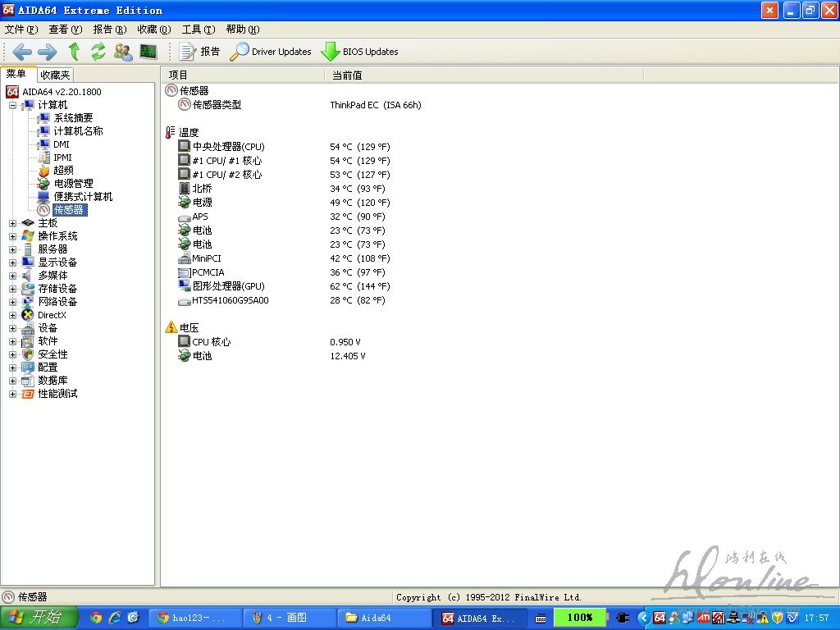This screenshot has height=630, width=840.
Task: Open the hao123 taskbar window
Action: pos(194,618)
